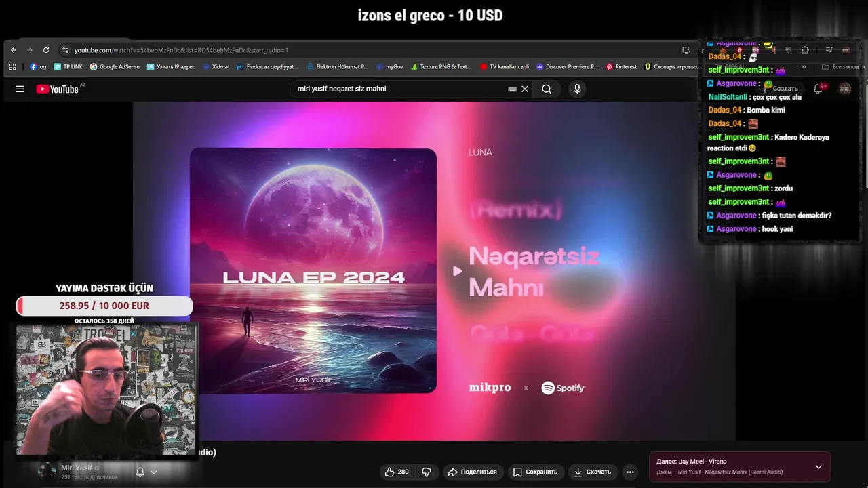Open the Facebook 'og' bookmark
Viewport: 868px width, 488px height.
(38, 67)
